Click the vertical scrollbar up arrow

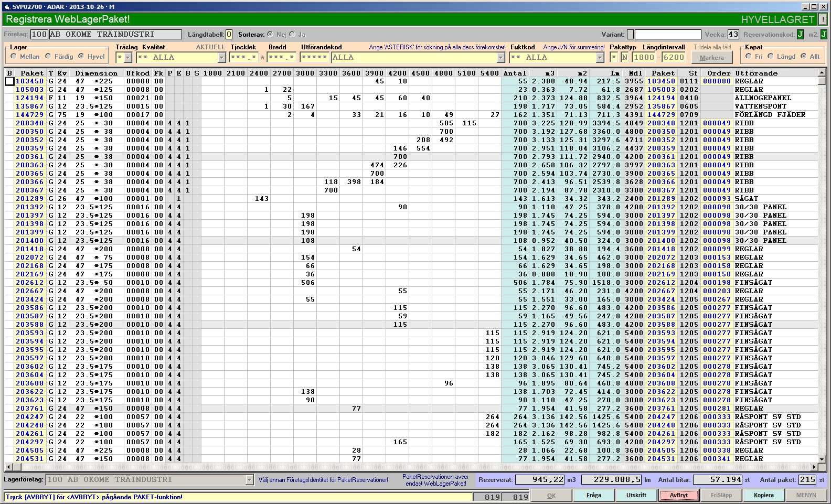pos(822,73)
